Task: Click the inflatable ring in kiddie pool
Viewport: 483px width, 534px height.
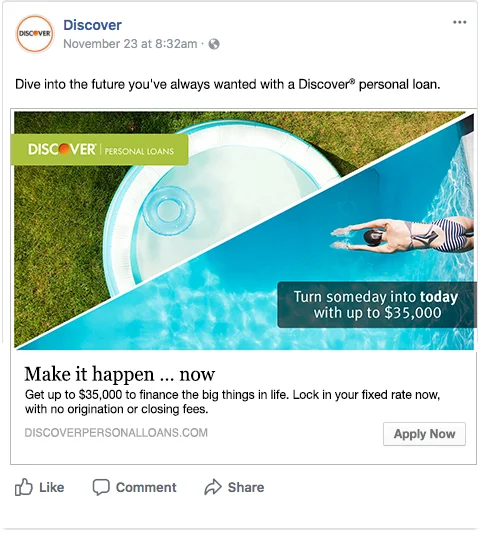Action: coord(169,210)
